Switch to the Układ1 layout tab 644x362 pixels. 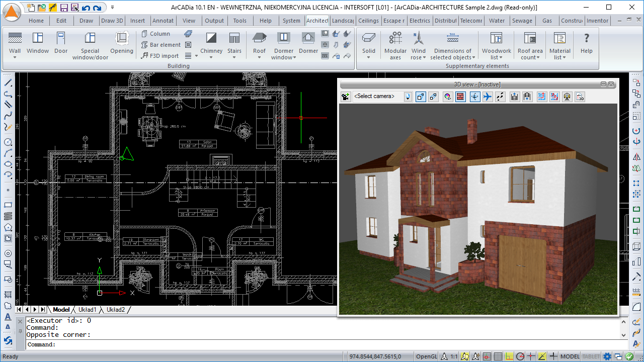[87, 310]
